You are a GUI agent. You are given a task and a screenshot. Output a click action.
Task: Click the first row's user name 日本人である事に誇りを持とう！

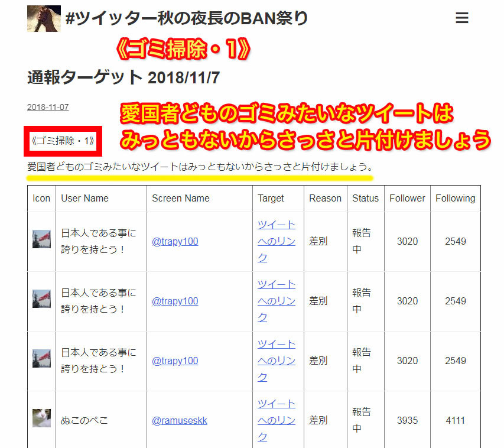tap(99, 241)
